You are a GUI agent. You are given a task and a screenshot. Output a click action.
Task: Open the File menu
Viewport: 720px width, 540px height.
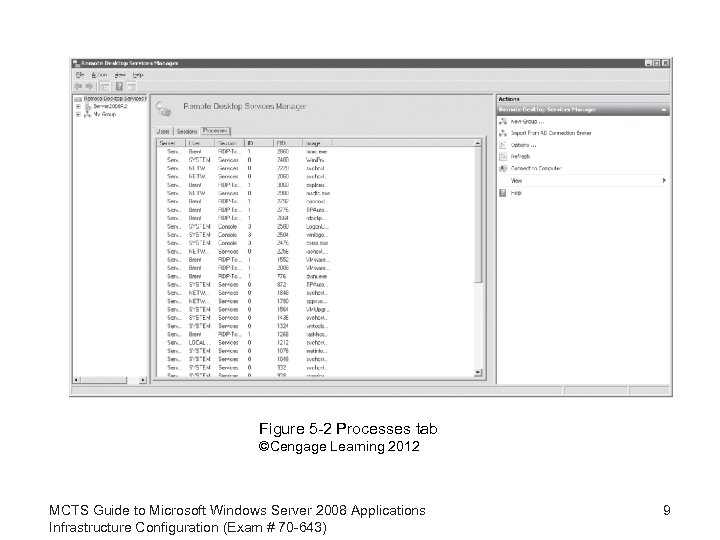pos(80,75)
